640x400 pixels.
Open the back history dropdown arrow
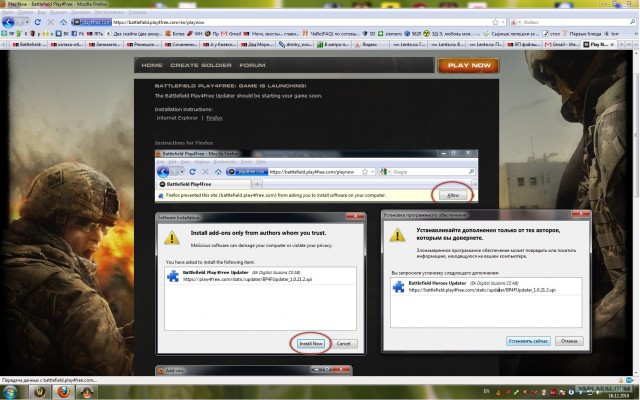coord(27,22)
